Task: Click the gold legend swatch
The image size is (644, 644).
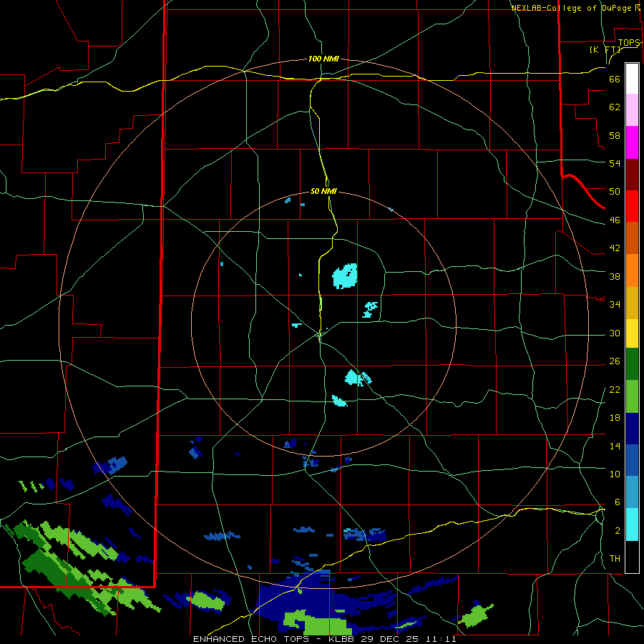Action: click(x=632, y=303)
